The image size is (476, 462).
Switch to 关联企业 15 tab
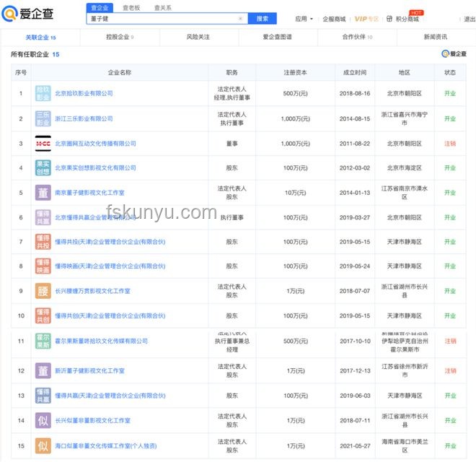click(x=40, y=38)
